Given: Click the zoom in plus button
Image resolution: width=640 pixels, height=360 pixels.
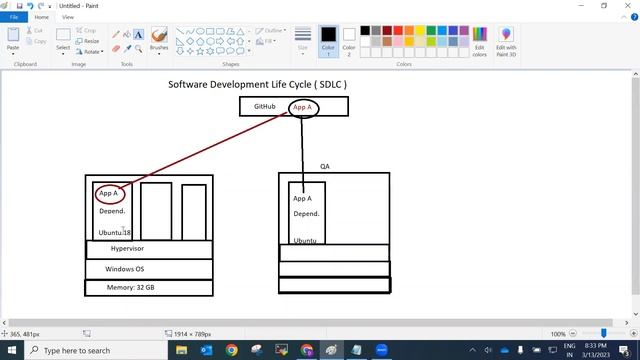Looking at the screenshot, I should [x=633, y=333].
